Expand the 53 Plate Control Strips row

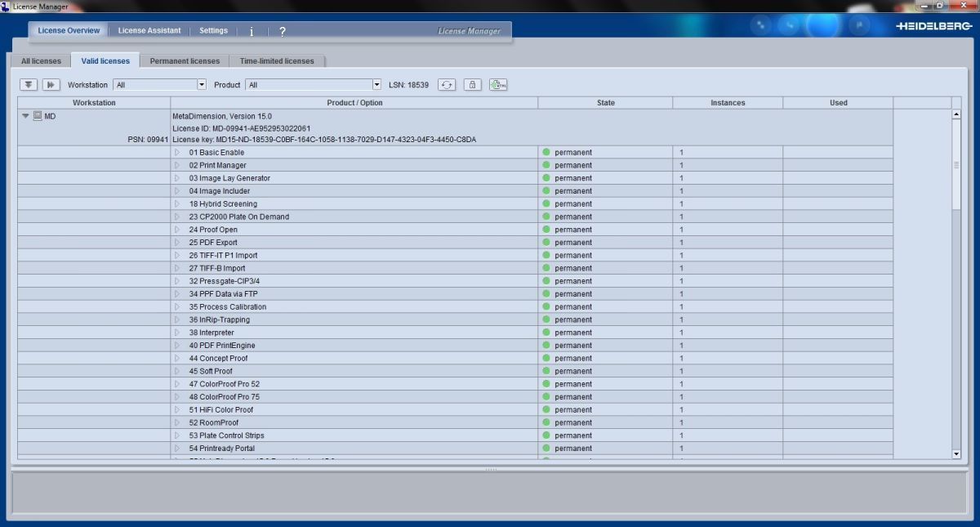[177, 435]
